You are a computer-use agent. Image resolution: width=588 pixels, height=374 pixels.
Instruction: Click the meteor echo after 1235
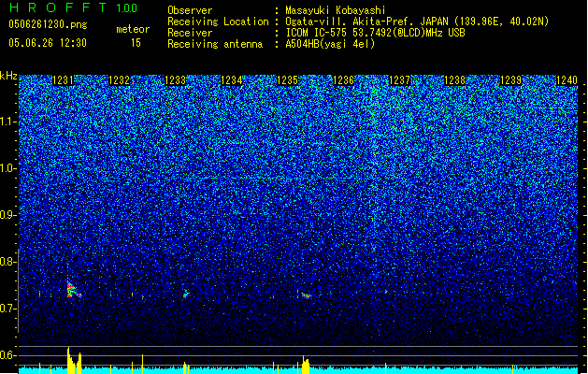307,295
